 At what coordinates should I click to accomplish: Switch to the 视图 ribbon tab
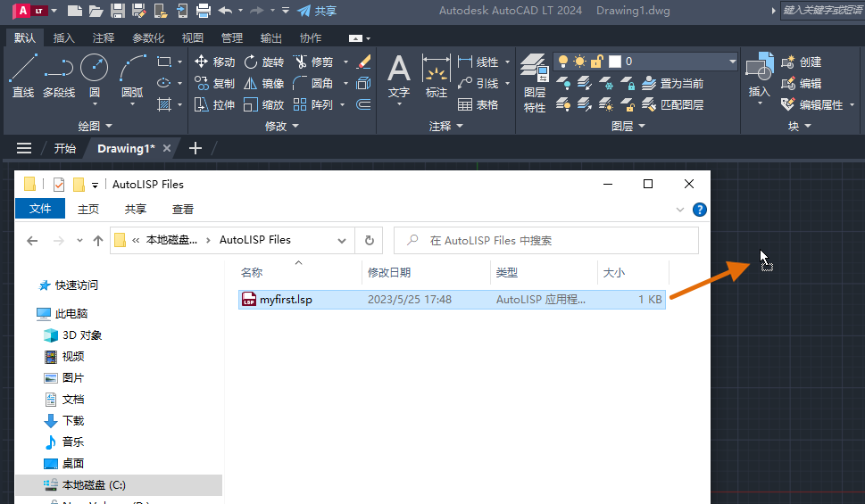[x=193, y=38]
